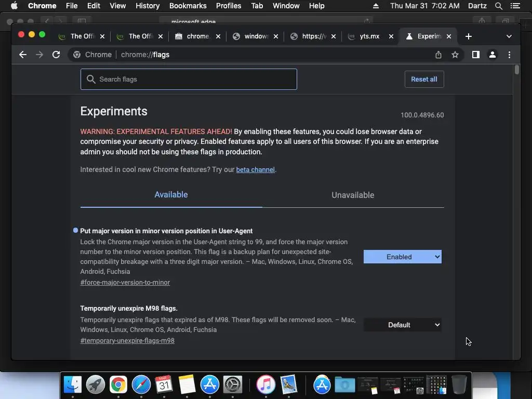The width and height of the screenshot is (532, 399).
Task: Open the Trash in the Dock
Action: click(x=459, y=384)
